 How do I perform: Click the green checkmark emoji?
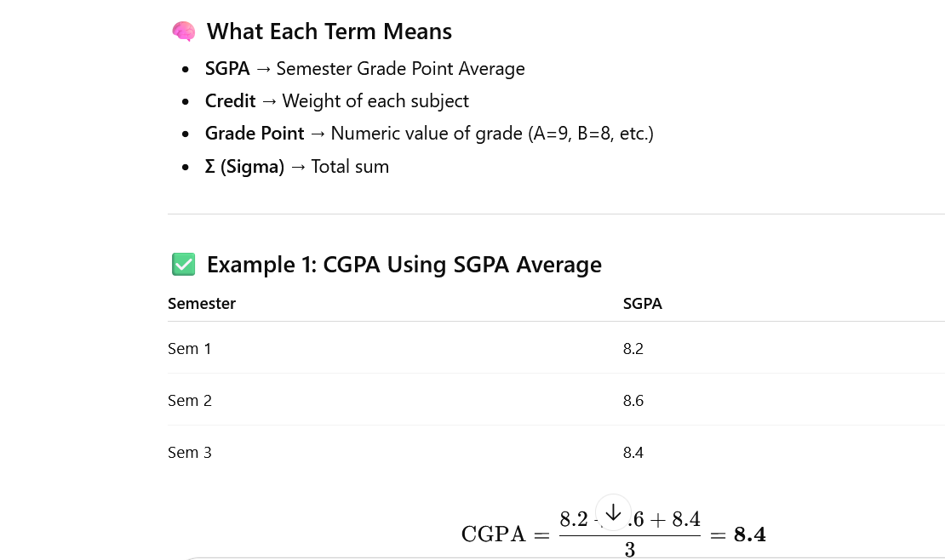click(x=183, y=265)
